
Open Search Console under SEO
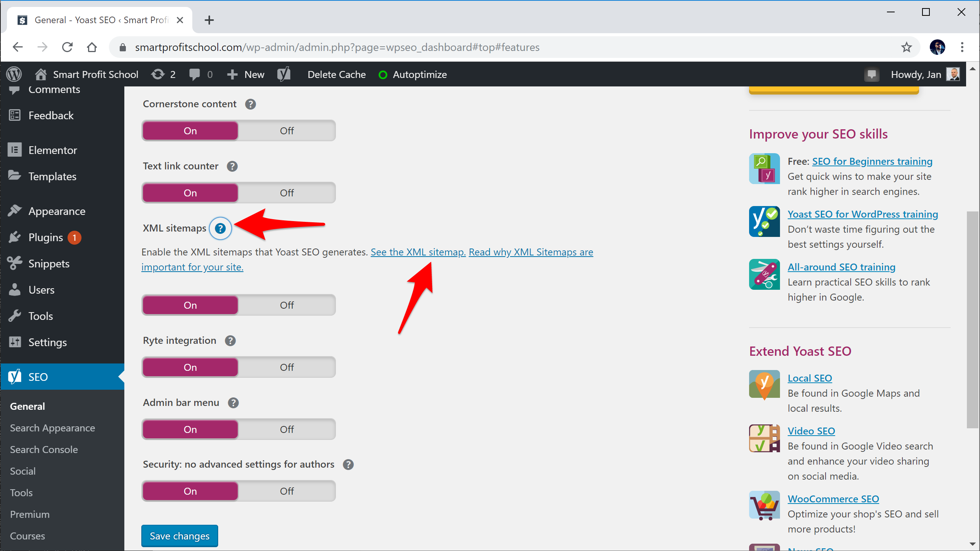(x=44, y=450)
